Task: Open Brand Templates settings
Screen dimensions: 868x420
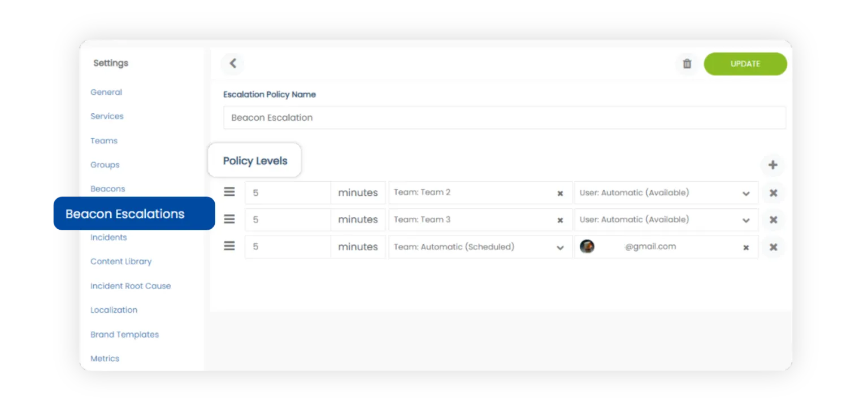Action: click(125, 334)
